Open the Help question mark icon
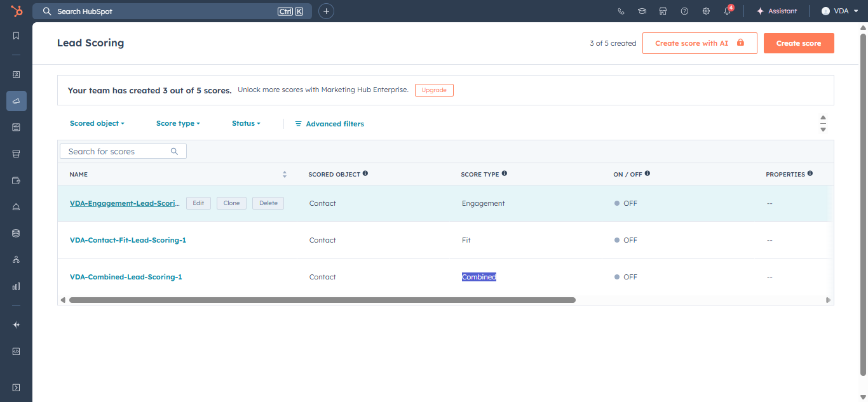This screenshot has height=402, width=868. click(684, 11)
